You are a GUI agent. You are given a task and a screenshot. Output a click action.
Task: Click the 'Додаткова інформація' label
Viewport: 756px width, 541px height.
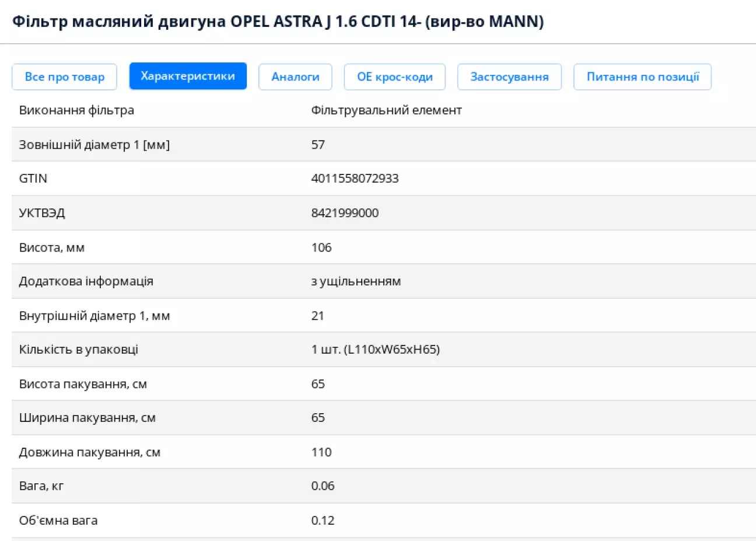[86, 281]
